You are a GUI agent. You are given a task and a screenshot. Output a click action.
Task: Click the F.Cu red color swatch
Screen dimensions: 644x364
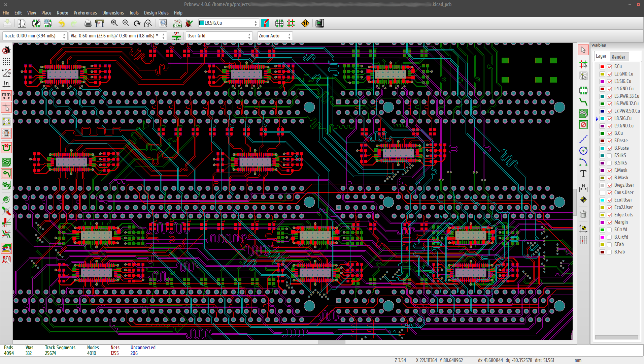602,67
